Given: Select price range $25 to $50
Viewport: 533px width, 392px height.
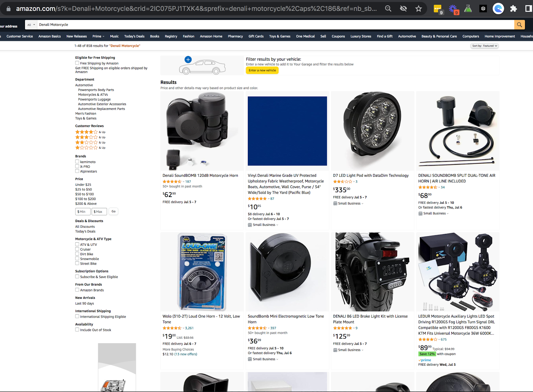Looking at the screenshot, I should 83,189.
